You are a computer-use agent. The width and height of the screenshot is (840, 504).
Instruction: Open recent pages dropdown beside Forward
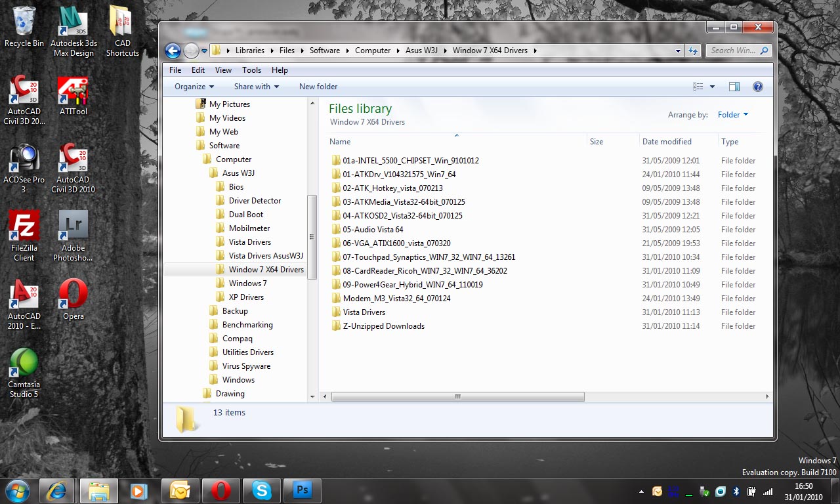(x=205, y=51)
